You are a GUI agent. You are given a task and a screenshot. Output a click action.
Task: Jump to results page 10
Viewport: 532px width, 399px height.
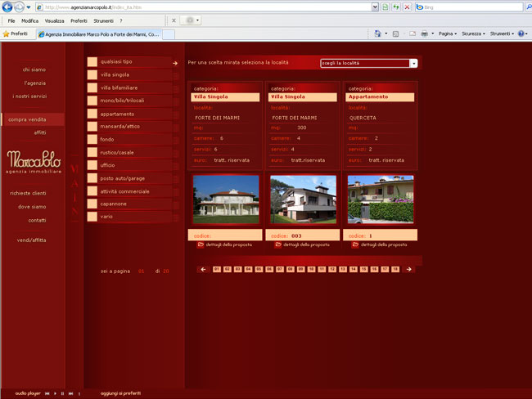pyautogui.click(x=311, y=269)
